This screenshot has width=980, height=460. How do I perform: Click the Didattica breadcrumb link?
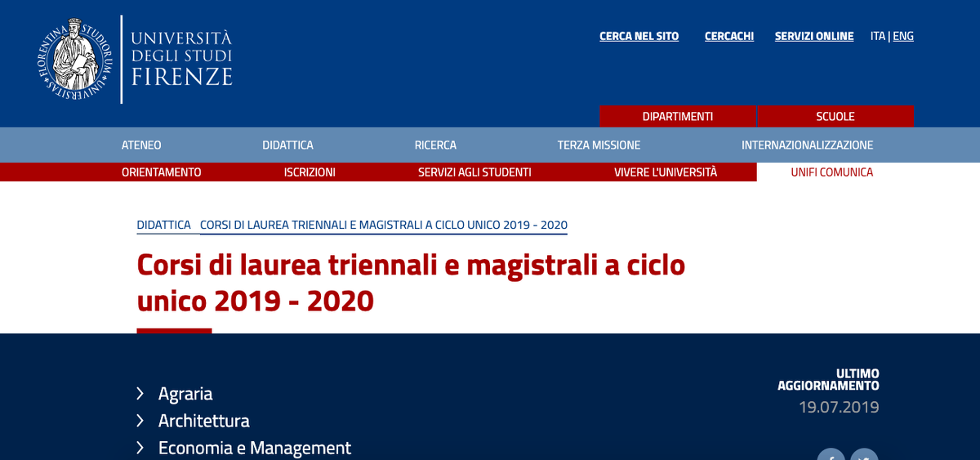pyautogui.click(x=163, y=225)
